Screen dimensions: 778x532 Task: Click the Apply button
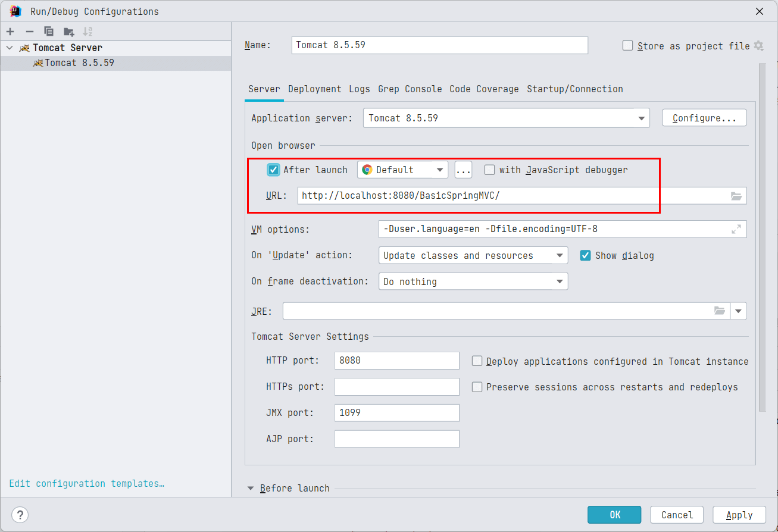tap(740, 515)
